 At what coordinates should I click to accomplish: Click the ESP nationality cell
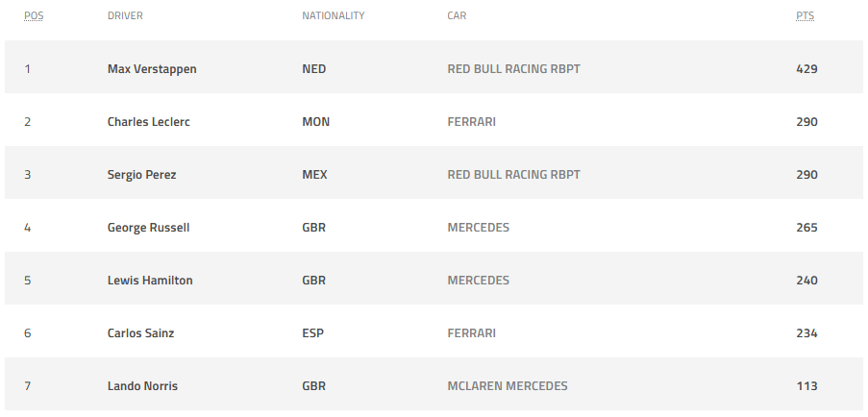click(313, 333)
